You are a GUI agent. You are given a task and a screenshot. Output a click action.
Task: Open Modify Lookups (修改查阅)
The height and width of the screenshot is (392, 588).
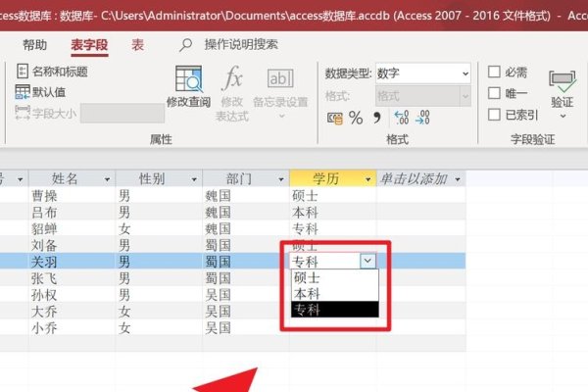(188, 86)
